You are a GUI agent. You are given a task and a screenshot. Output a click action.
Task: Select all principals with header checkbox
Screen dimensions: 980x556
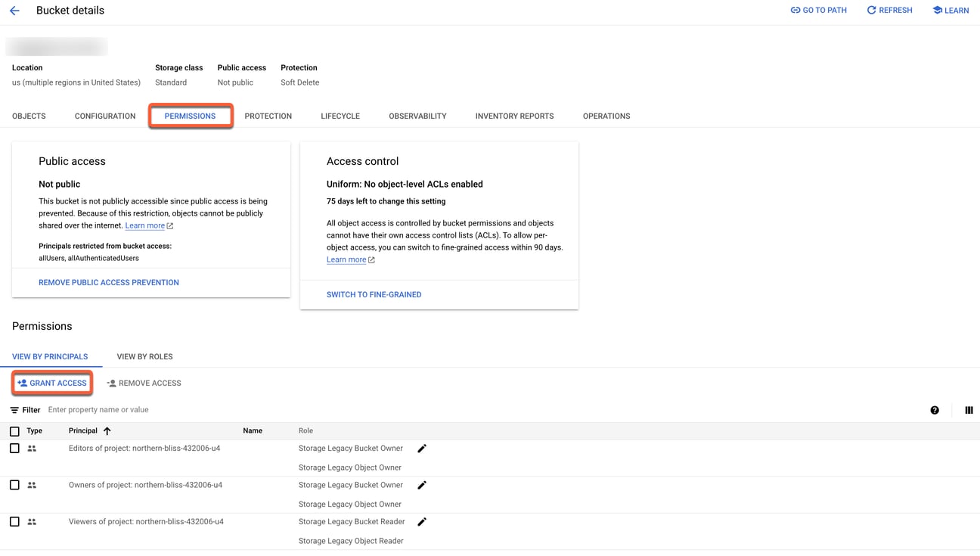coord(14,430)
